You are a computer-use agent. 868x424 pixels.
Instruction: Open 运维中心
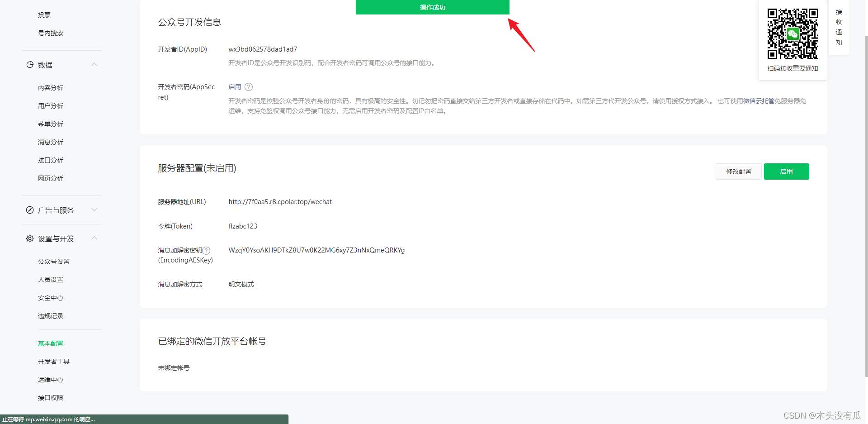click(x=51, y=380)
